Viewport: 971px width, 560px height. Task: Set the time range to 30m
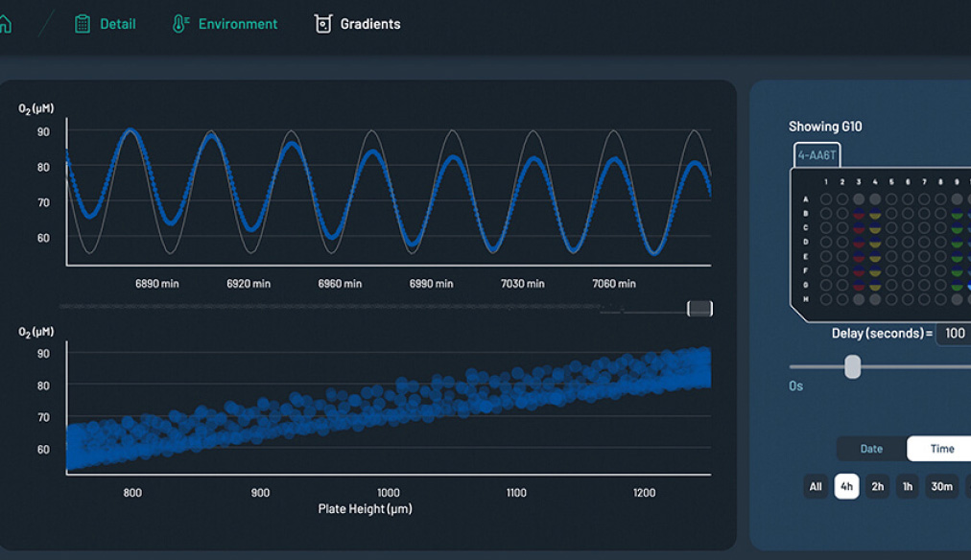pos(941,486)
